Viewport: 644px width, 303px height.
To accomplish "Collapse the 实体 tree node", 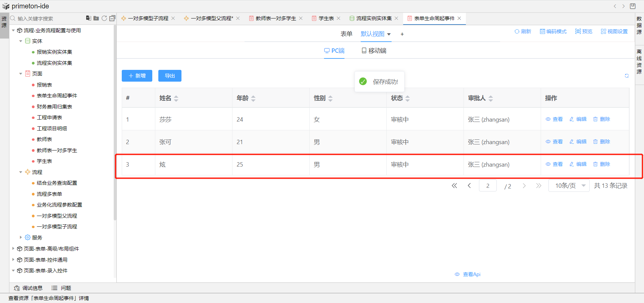I will tap(21, 41).
